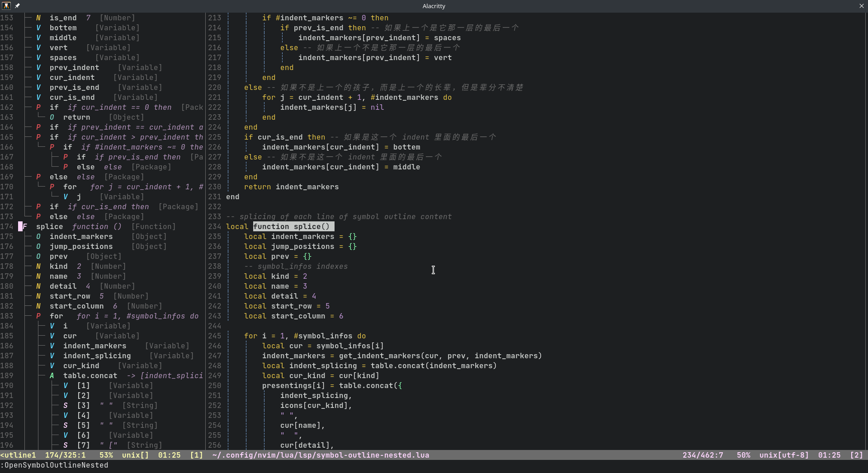This screenshot has width=868, height=473.
Task: Click the Alacritty logo in the title bar
Action: pyautogui.click(x=6, y=5)
